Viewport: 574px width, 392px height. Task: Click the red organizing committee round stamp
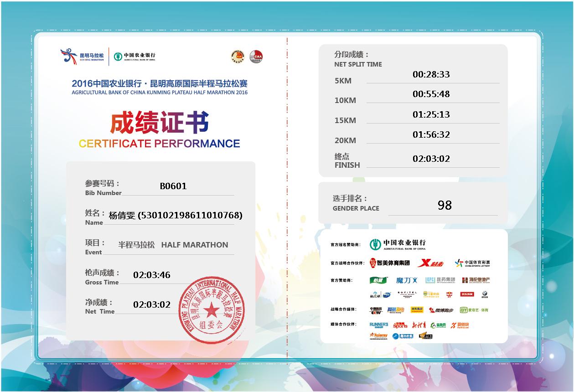211,309
